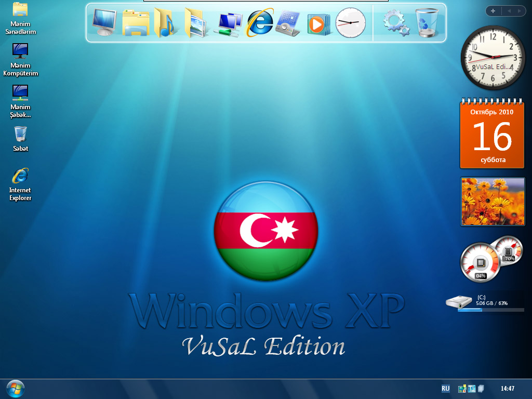Open the gears settings icon in dock
532x399 pixels.
396,22
